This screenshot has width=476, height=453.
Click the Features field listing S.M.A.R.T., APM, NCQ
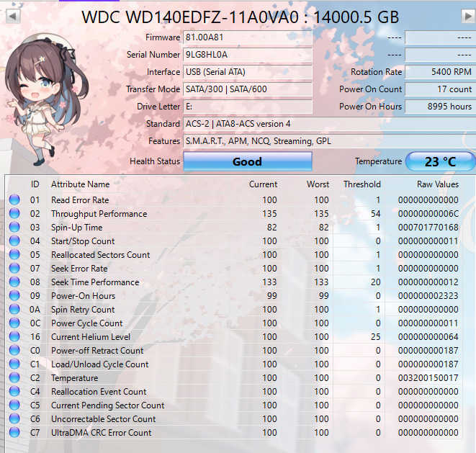pyautogui.click(x=329, y=141)
